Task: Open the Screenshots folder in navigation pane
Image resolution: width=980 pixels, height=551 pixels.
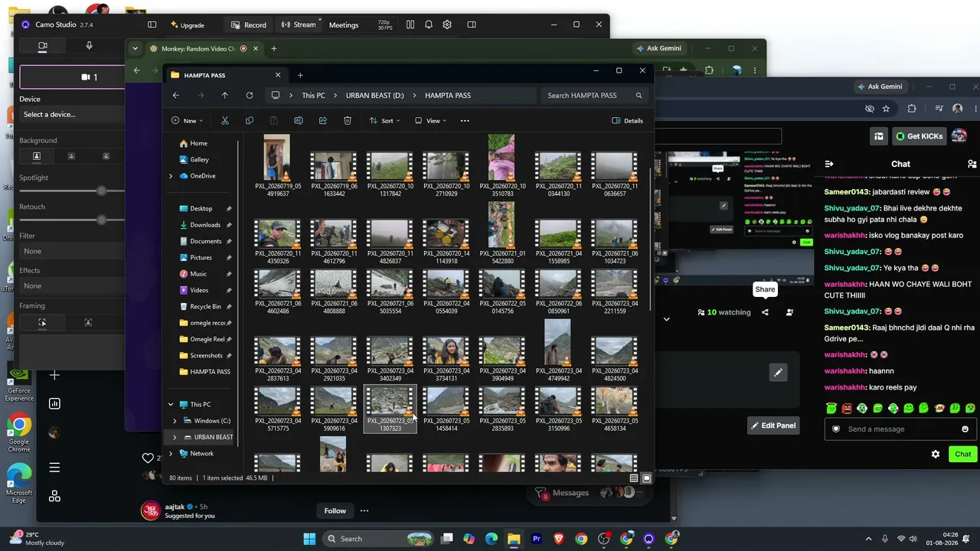Action: click(206, 356)
